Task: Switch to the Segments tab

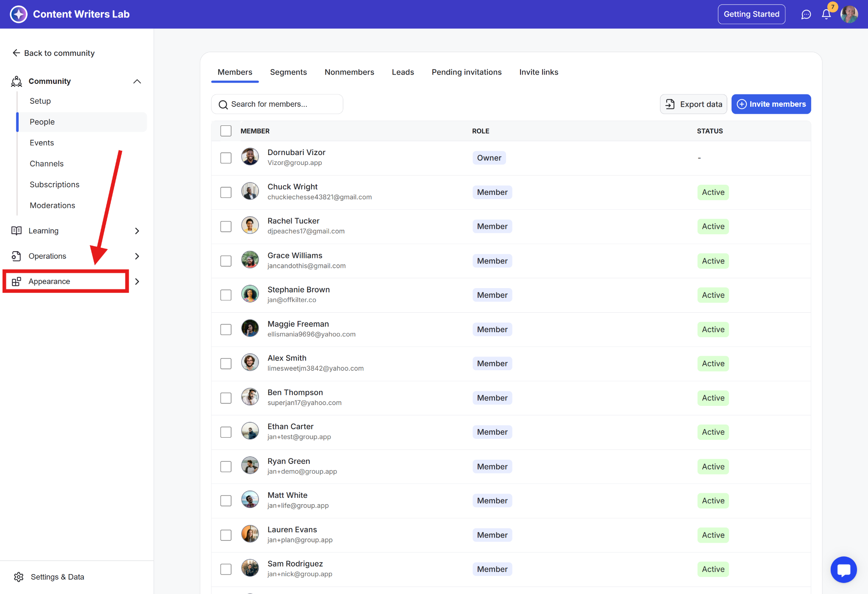Action: pos(288,72)
